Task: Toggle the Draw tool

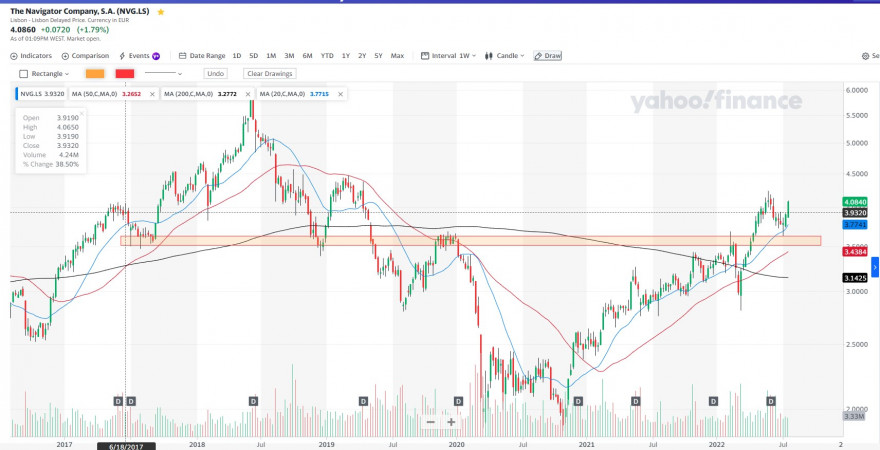Action: point(547,56)
